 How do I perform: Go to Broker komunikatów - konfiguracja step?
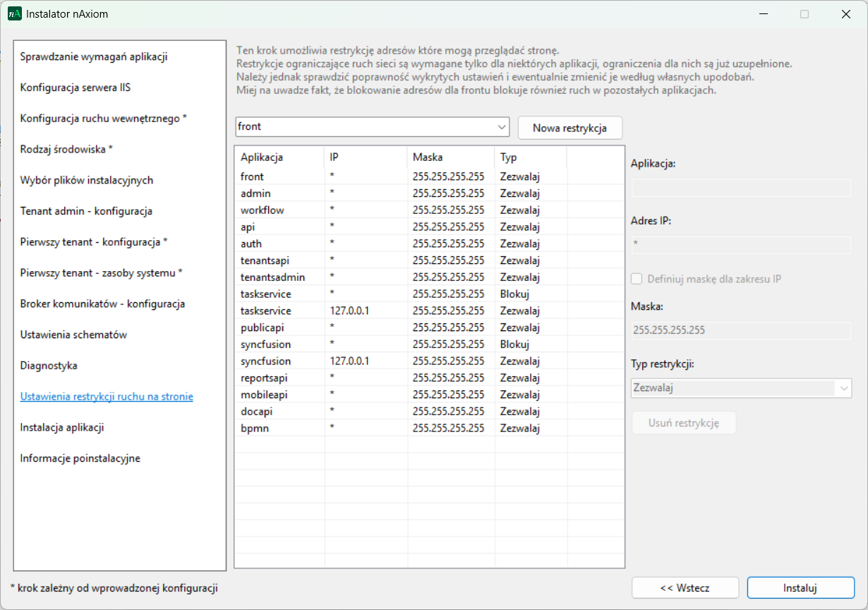102,304
